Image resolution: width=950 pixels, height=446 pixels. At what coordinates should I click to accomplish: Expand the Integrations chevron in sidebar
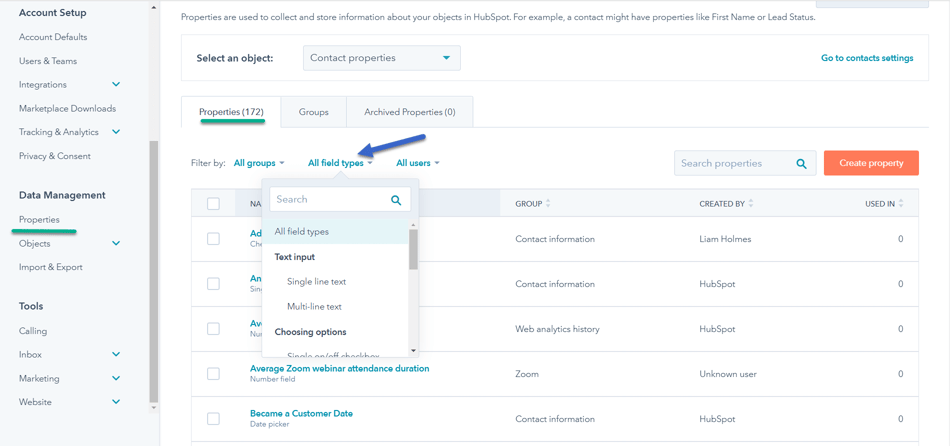pyautogui.click(x=116, y=85)
